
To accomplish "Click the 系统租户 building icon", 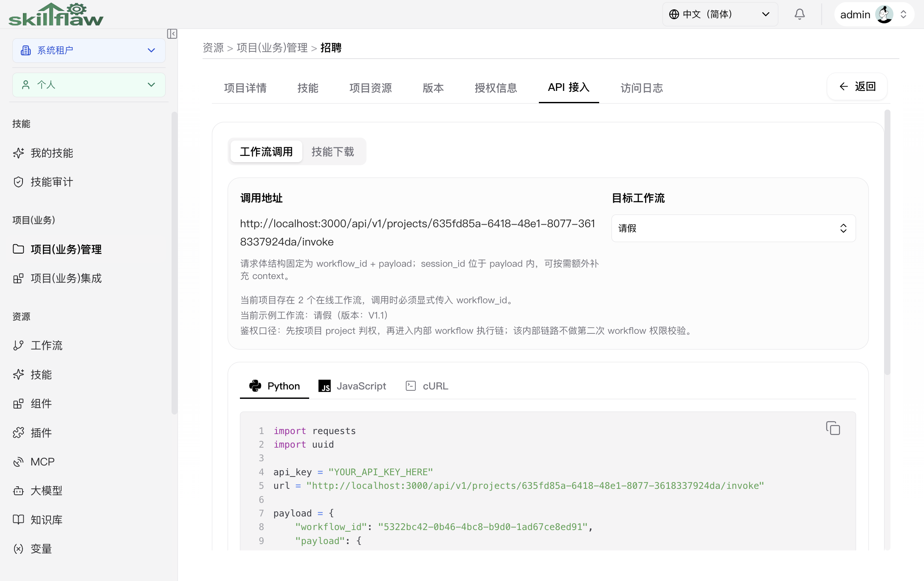I will pos(26,51).
